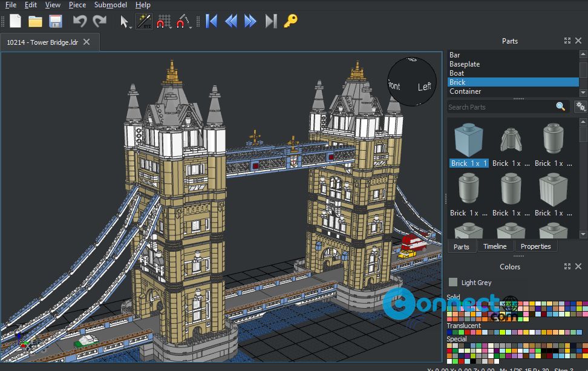This screenshot has height=371, width=588.
Task: Click the "Front" face of the view sphere
Action: [x=394, y=85]
